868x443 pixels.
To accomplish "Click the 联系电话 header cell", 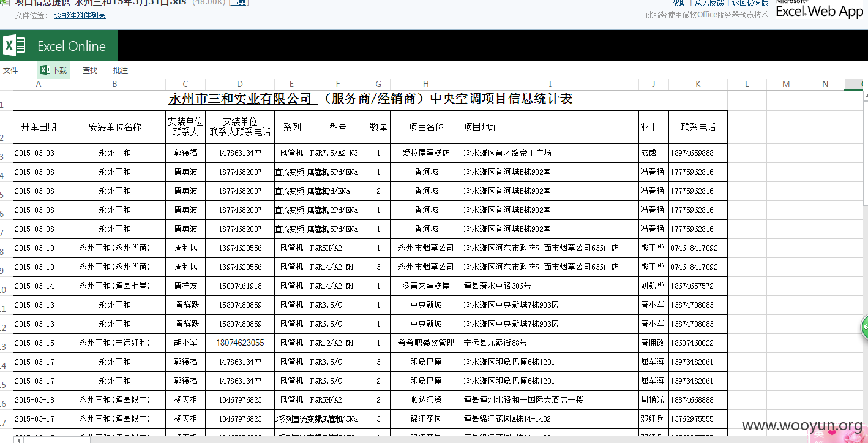I will tap(698, 127).
